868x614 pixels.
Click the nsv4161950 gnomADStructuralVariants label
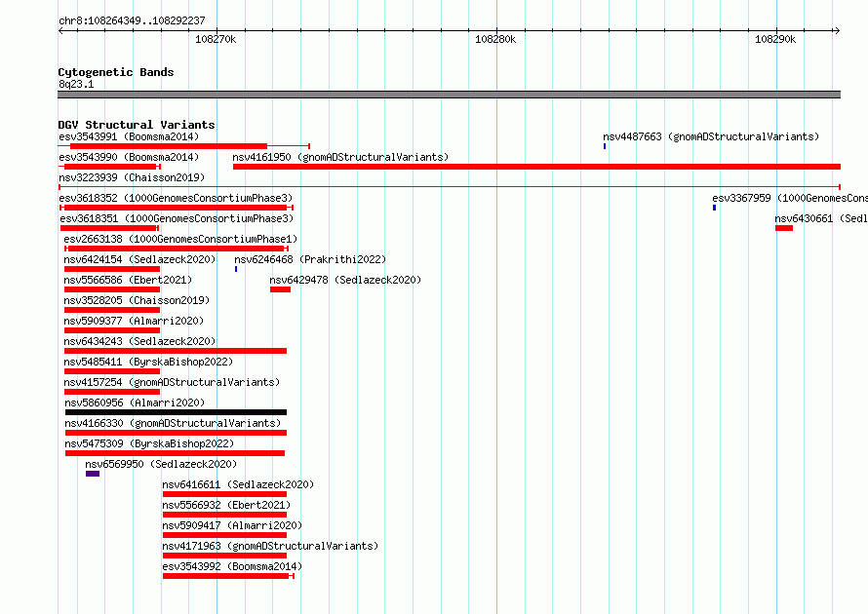pyautogui.click(x=340, y=157)
